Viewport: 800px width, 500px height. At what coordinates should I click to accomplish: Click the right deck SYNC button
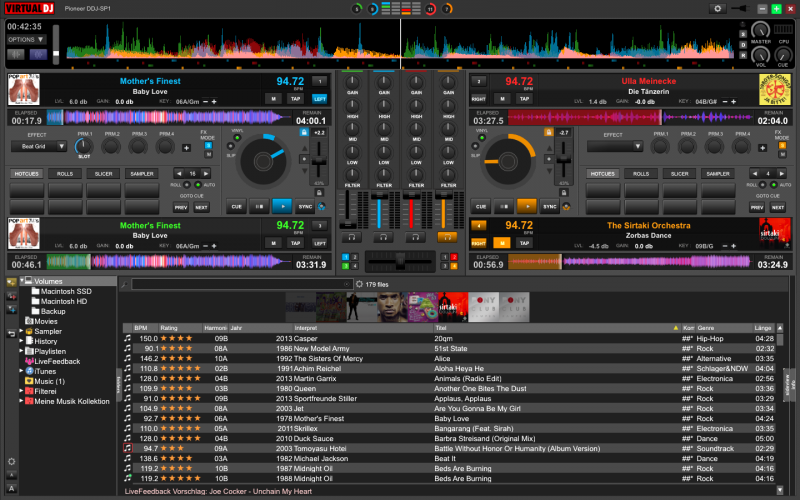click(x=549, y=206)
